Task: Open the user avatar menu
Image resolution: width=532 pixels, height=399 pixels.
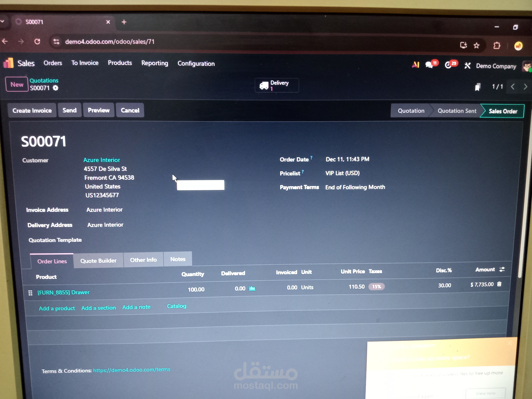Action: point(527,66)
